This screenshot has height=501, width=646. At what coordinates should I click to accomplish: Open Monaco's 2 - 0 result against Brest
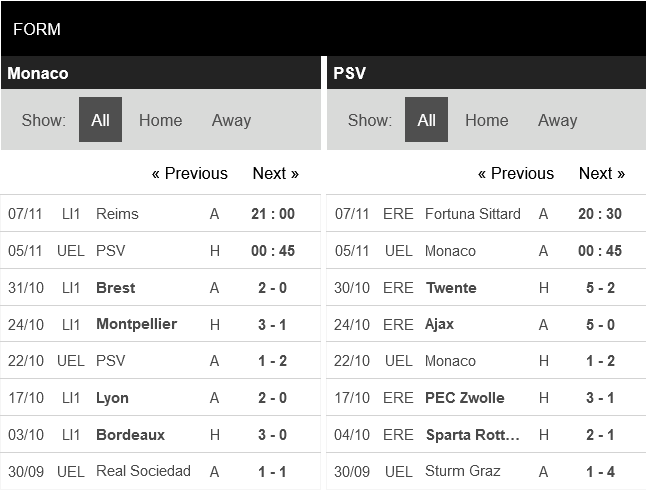(x=272, y=288)
